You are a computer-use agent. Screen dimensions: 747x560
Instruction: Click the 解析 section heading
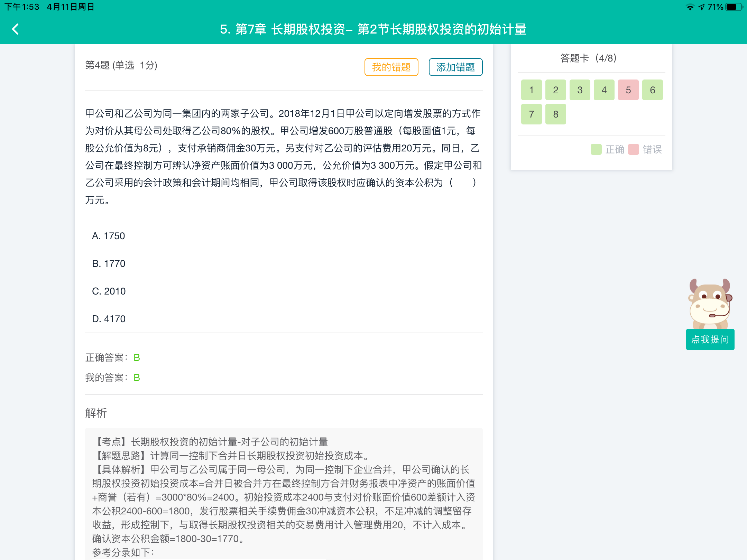click(x=96, y=413)
